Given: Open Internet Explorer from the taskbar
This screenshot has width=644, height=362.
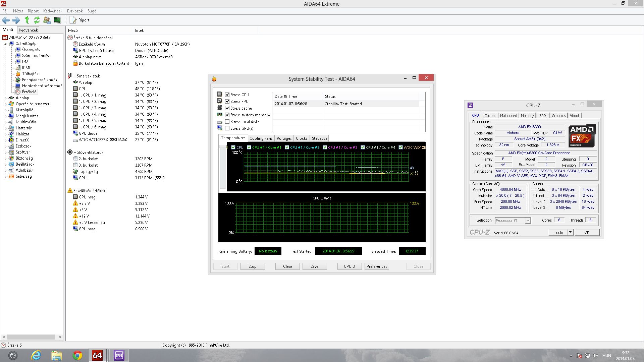Looking at the screenshot, I should (x=36, y=355).
